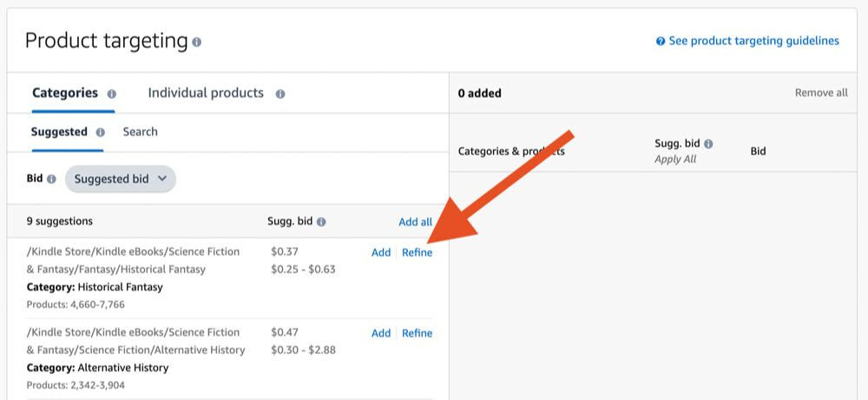Click info icon next to Individual products
This screenshot has height=400, width=868.
[280, 94]
